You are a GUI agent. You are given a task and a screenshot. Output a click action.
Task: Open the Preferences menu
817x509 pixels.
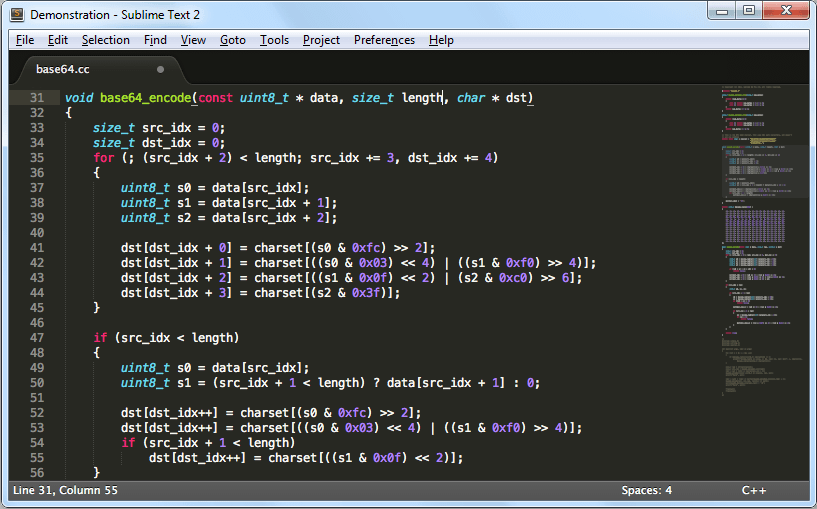pos(384,40)
